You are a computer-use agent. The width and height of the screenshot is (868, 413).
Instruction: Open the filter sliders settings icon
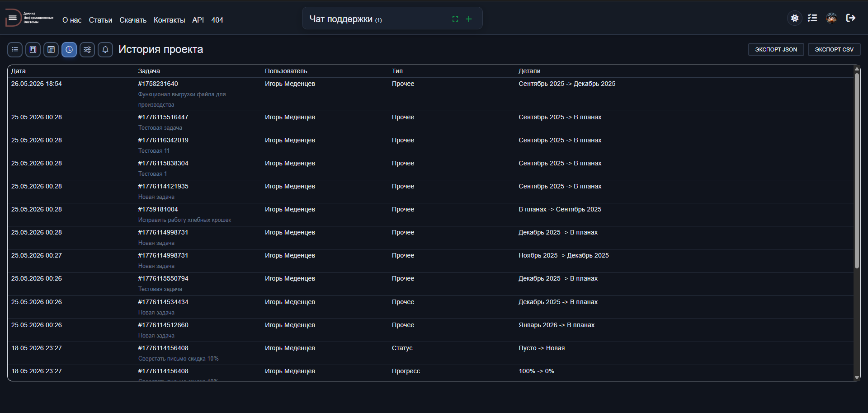87,50
